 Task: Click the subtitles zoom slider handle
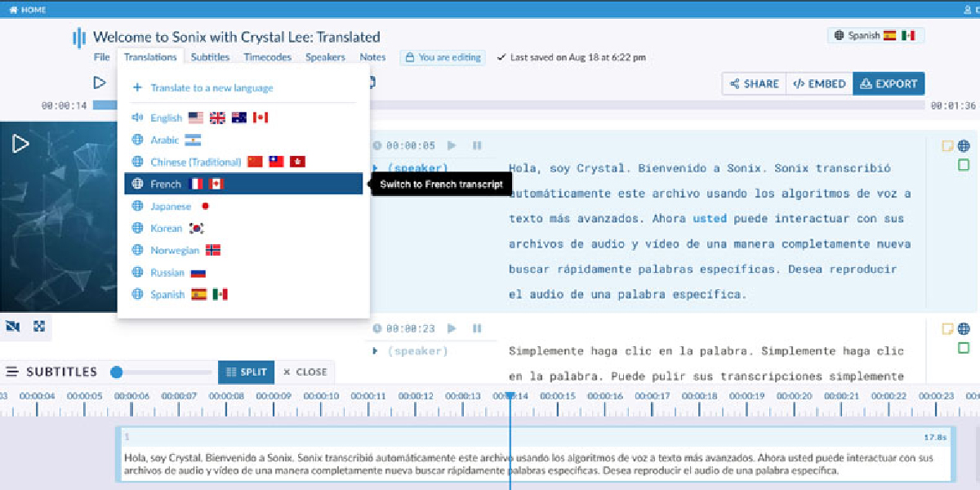coord(117,372)
